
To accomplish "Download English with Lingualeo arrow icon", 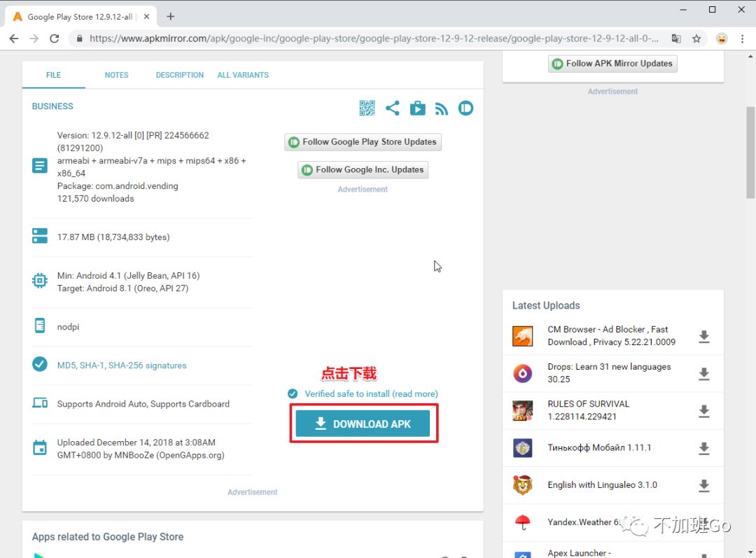I will pyautogui.click(x=704, y=486).
